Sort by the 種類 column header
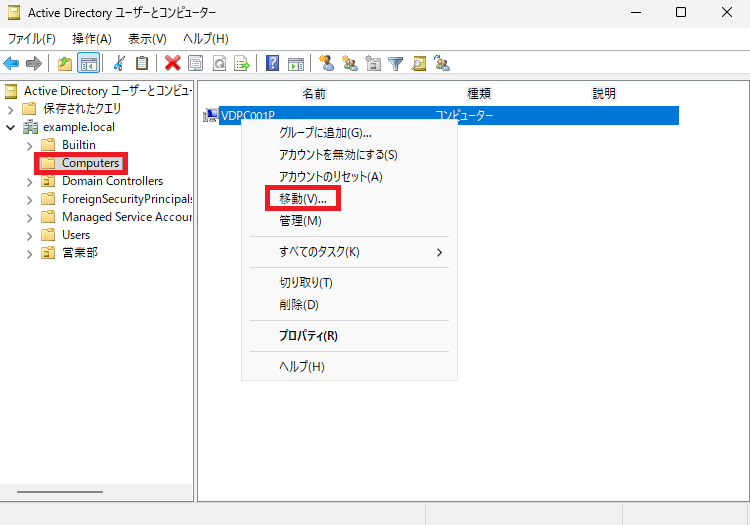The height and width of the screenshot is (525, 750). coord(479,93)
